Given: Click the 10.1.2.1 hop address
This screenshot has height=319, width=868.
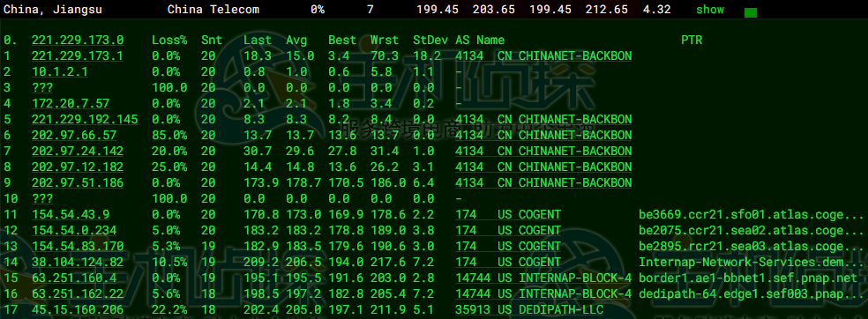Looking at the screenshot, I should [x=59, y=72].
